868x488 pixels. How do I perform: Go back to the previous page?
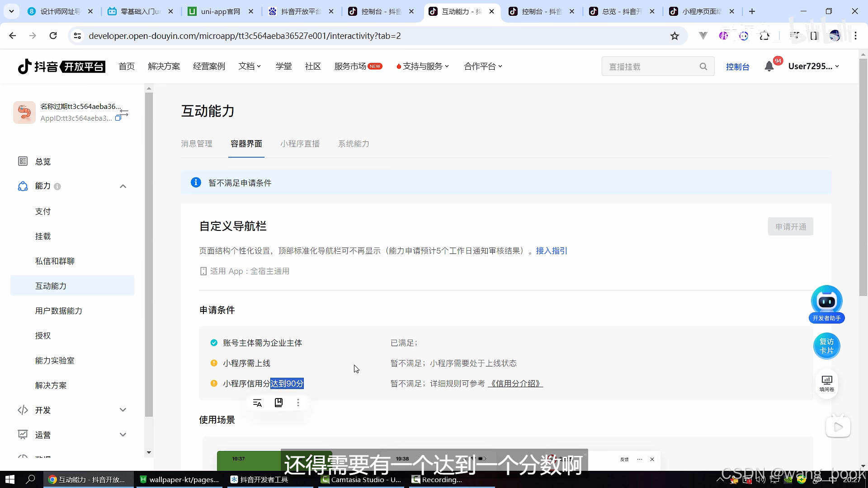point(13,36)
